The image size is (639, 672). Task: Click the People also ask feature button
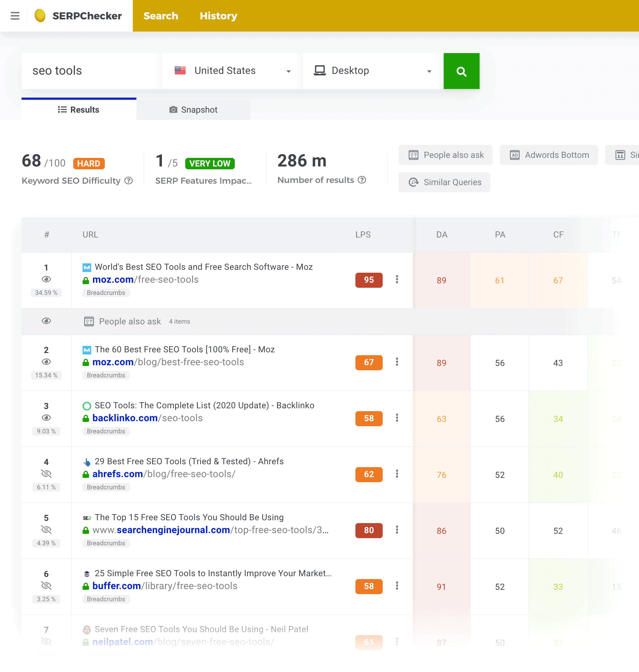pos(446,155)
